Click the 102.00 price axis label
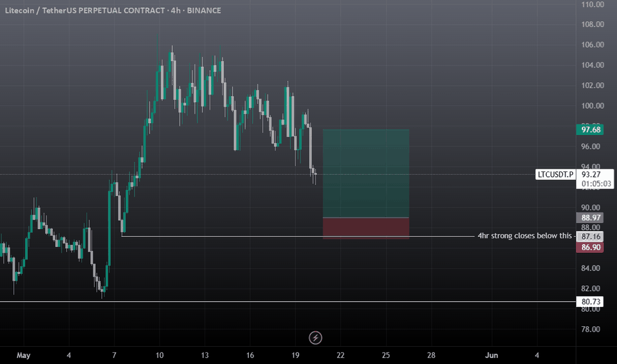Screen dimensions: 617x364 593,85
